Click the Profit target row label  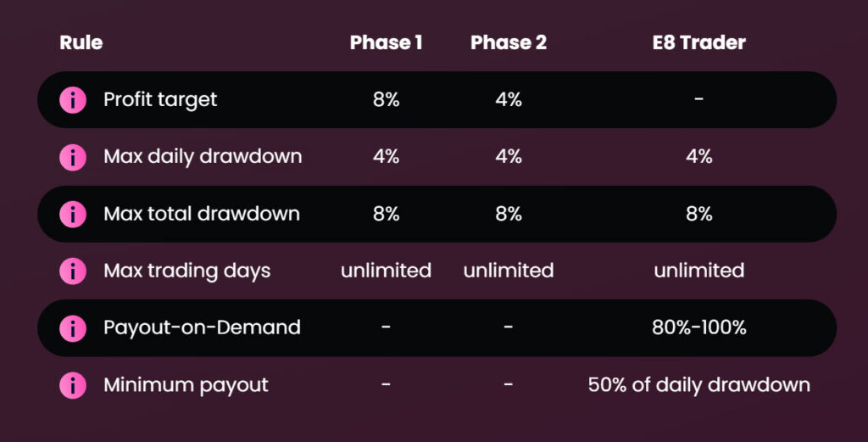point(160,100)
